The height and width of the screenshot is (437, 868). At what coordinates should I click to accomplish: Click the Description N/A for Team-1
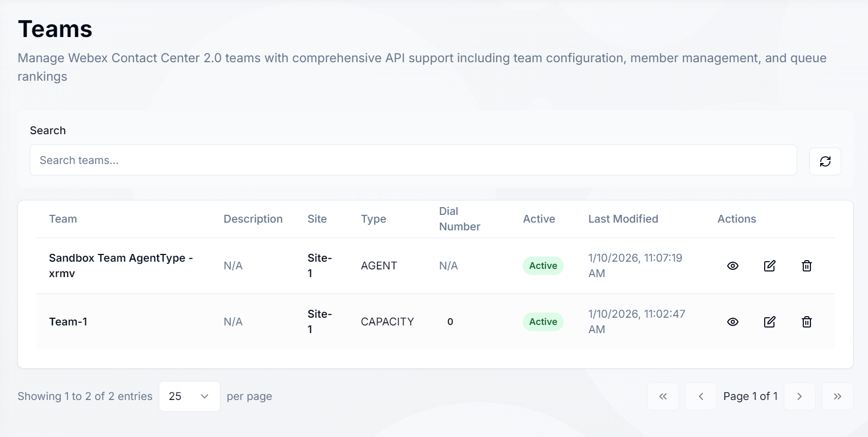click(233, 322)
